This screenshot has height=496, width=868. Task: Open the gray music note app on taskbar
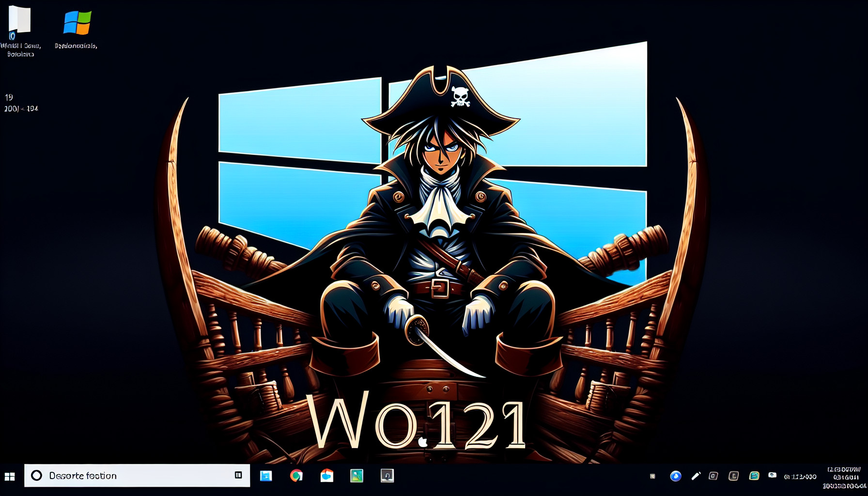tap(387, 476)
